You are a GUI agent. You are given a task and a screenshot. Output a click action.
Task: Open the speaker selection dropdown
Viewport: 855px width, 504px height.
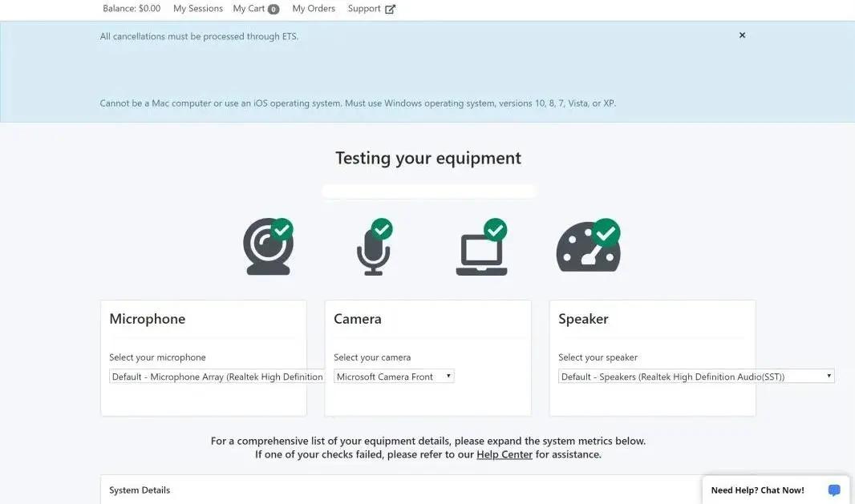pos(695,377)
